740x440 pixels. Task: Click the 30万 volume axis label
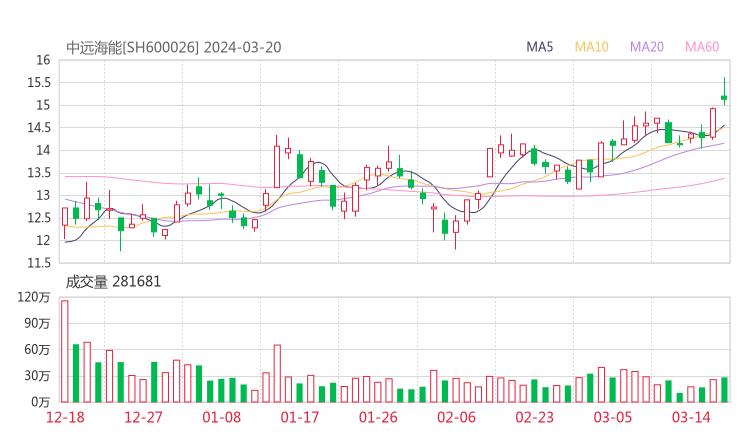(37, 376)
